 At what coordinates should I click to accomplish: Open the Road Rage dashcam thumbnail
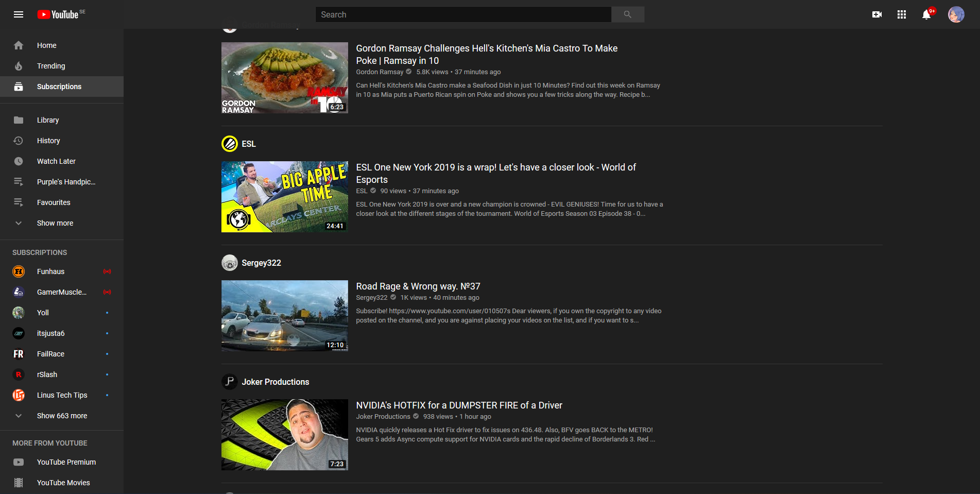(x=285, y=316)
